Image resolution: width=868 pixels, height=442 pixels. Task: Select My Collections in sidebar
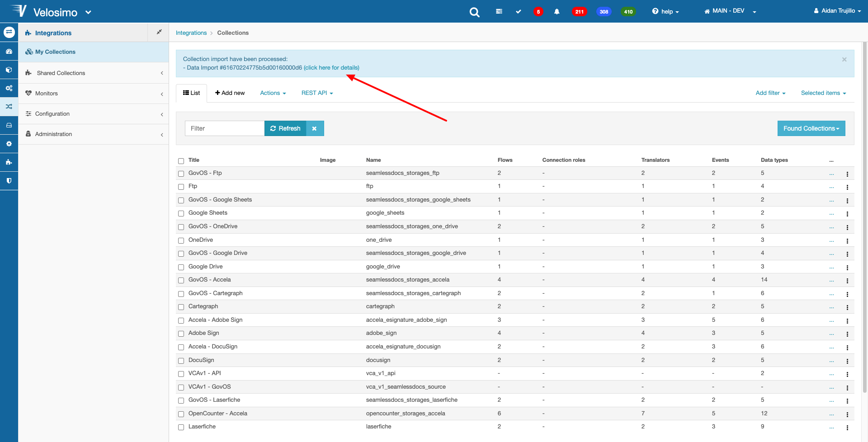point(94,52)
